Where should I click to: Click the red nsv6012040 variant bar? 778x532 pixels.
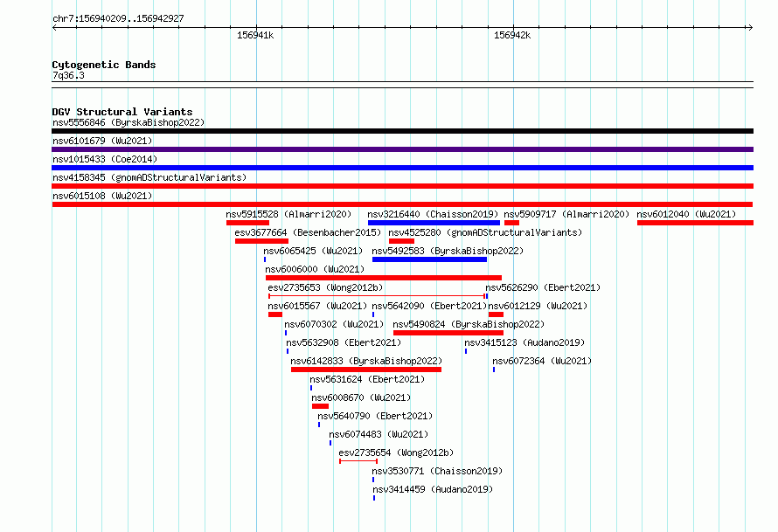coord(695,223)
